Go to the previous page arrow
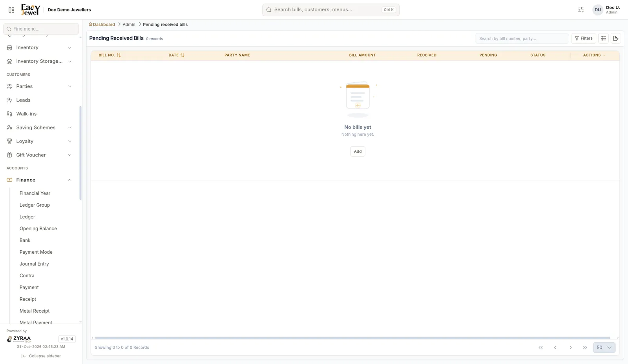Screen dimensions: 628x364 555,348
